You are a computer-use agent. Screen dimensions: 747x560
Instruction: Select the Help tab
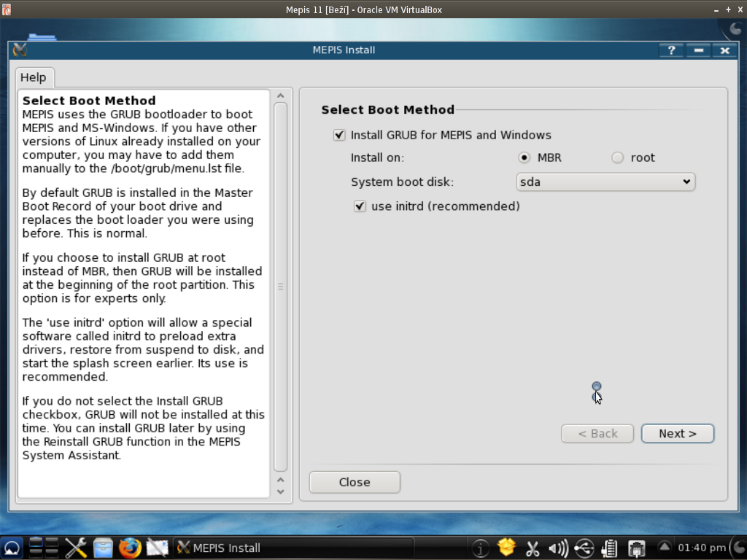pos(34,77)
